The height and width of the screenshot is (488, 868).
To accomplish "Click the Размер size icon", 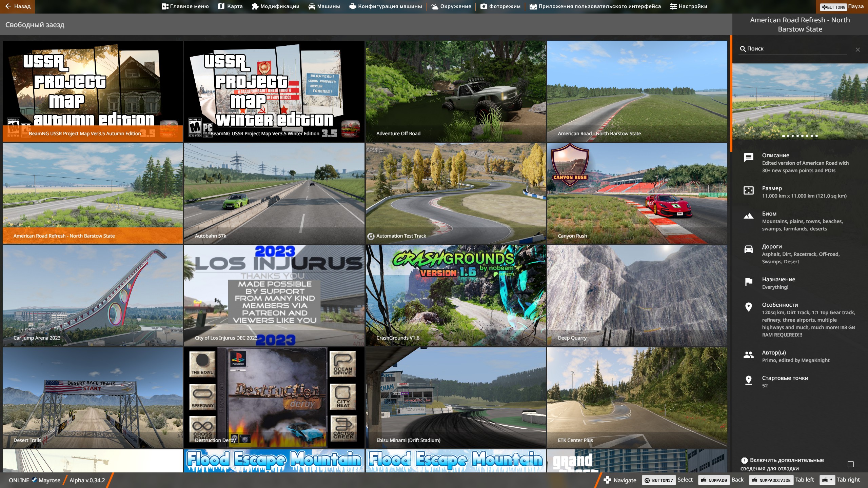I will tap(749, 190).
